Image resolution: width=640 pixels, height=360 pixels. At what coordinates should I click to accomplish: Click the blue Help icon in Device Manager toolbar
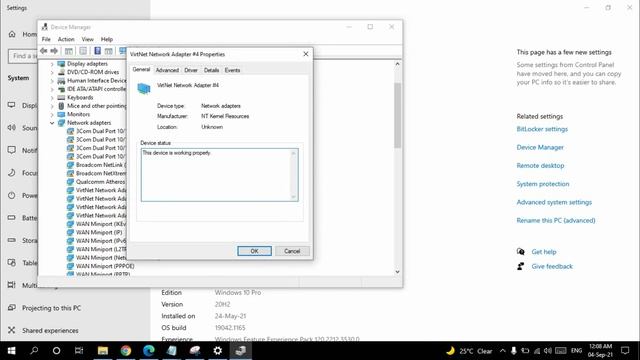98,51
